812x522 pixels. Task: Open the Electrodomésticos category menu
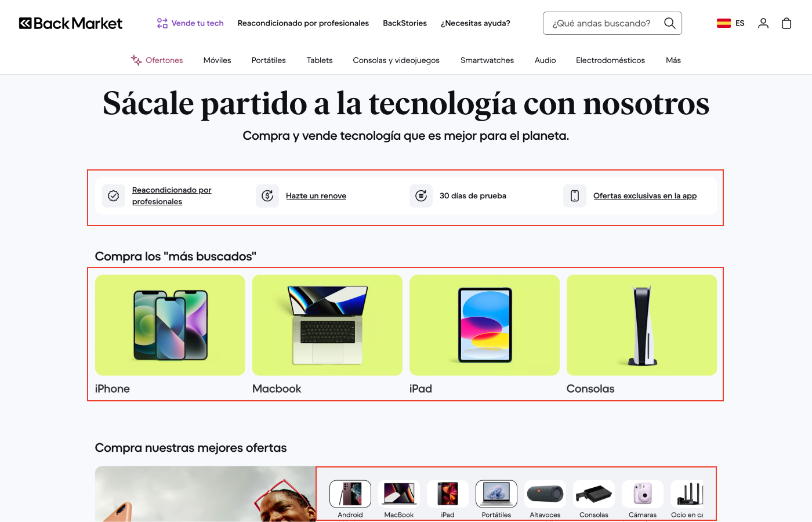(x=610, y=60)
